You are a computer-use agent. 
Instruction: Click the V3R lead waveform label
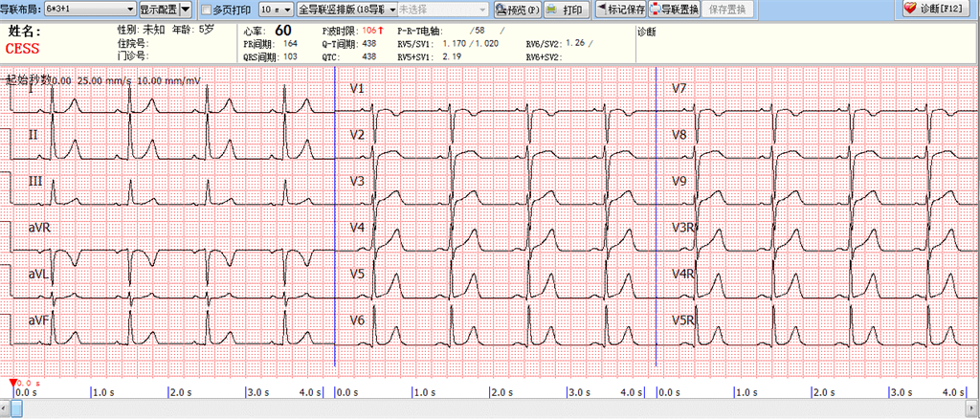pyautogui.click(x=682, y=228)
